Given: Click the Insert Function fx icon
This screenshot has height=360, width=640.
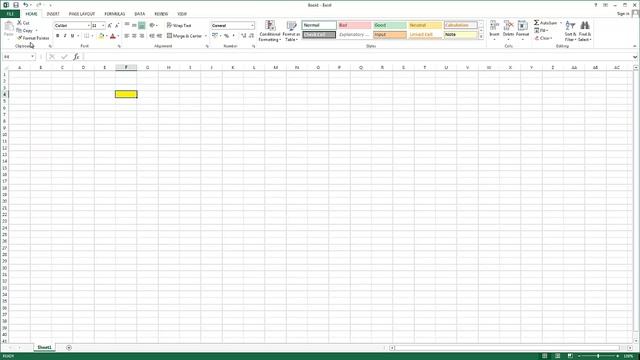Looking at the screenshot, I should [76, 57].
